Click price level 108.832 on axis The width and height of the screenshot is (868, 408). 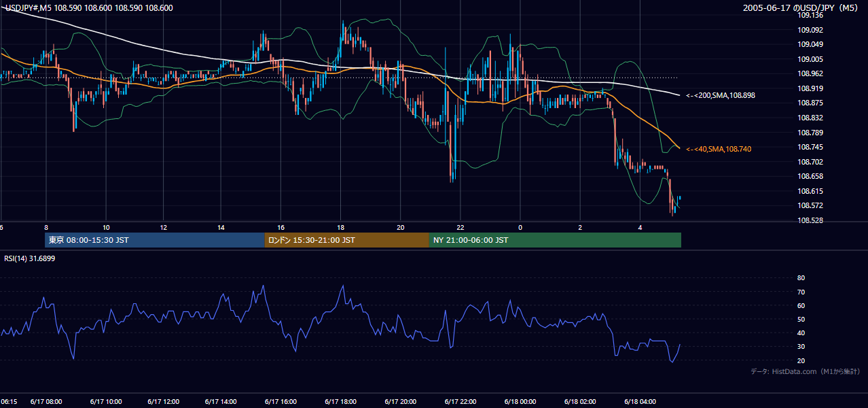[810, 118]
